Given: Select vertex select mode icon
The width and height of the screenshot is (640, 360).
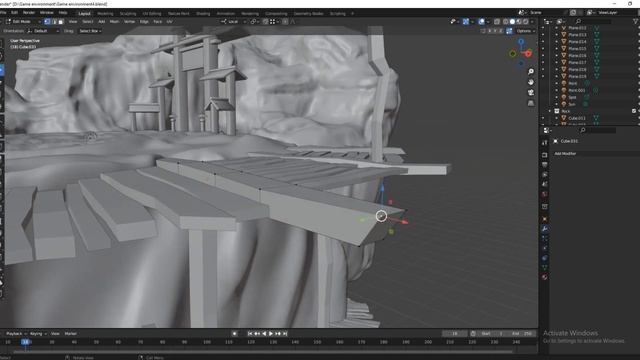Looking at the screenshot, I should 47,22.
